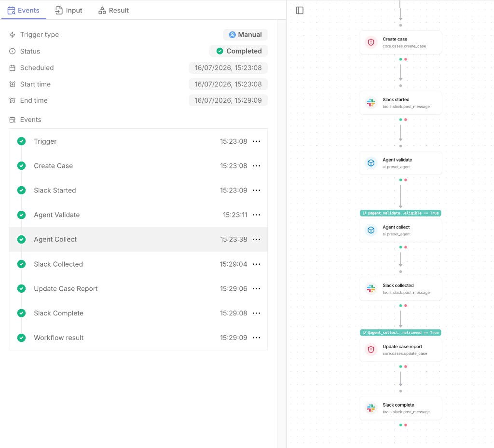Select the Agent Validate event row

(138, 215)
